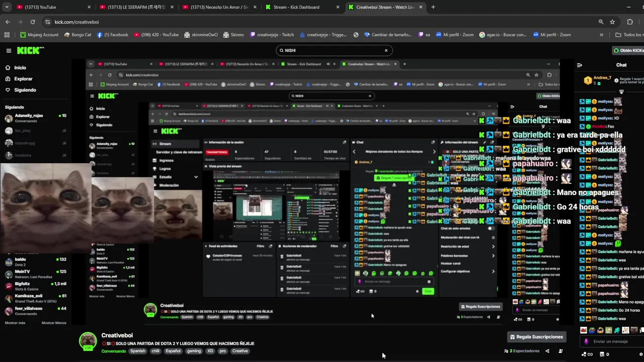Open a new browser tab
Screen dimensions: 644x362
(433, 7)
